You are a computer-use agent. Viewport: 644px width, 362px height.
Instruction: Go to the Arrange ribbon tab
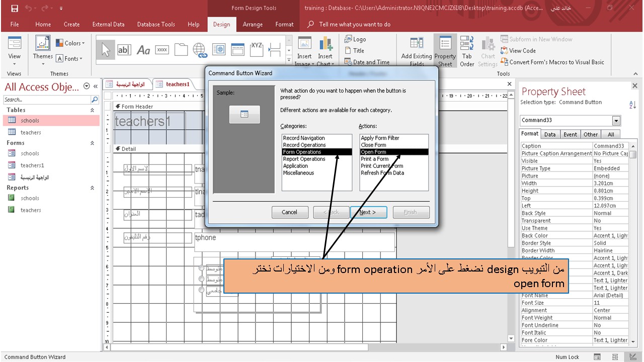253,24
